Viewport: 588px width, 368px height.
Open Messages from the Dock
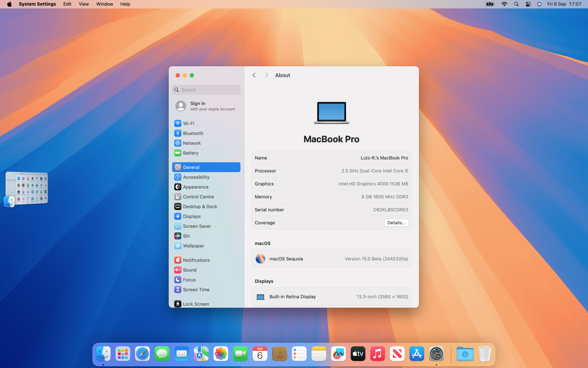[162, 354]
